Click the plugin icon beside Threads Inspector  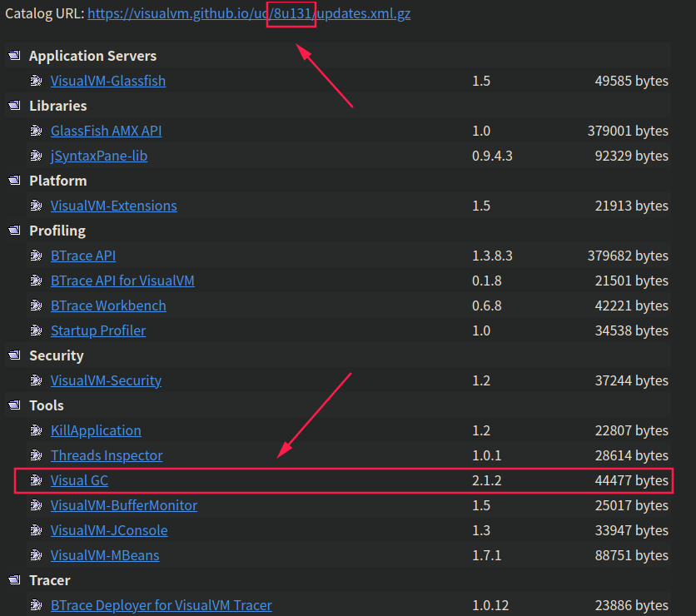point(36,455)
